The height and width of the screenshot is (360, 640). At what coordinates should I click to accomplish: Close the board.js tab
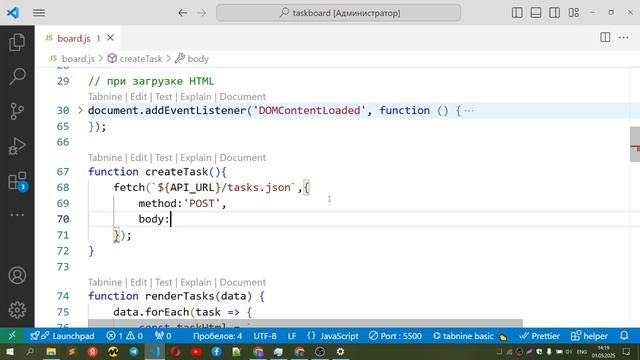click(x=110, y=38)
